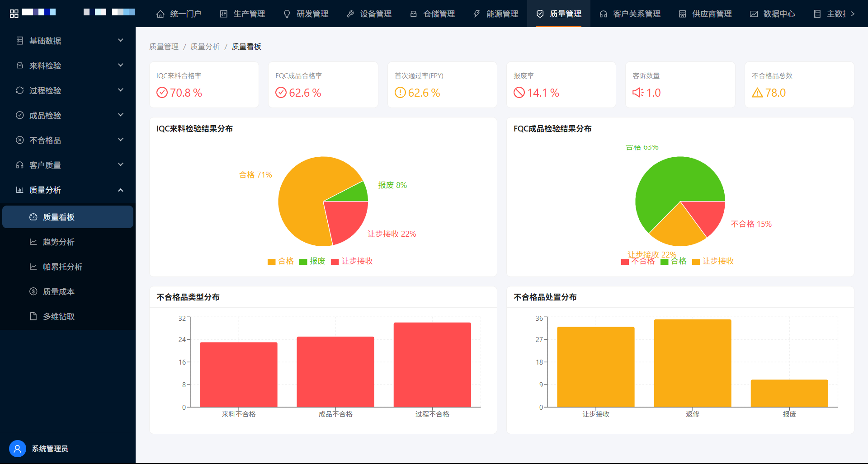
Task: Click the 数据中心 chart icon
Action: click(x=754, y=14)
